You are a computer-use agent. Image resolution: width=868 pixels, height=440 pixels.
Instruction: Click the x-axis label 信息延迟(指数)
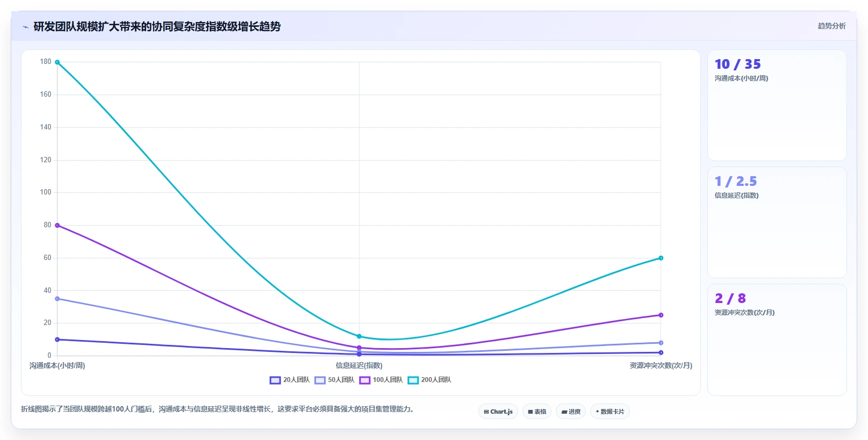click(x=359, y=366)
